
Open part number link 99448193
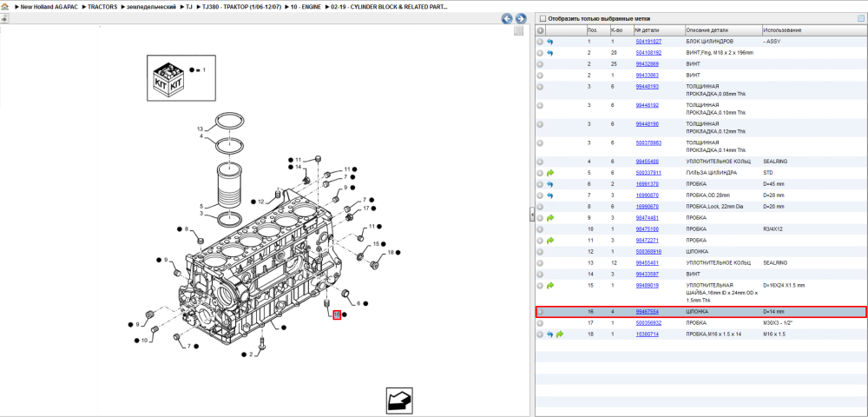point(648,86)
